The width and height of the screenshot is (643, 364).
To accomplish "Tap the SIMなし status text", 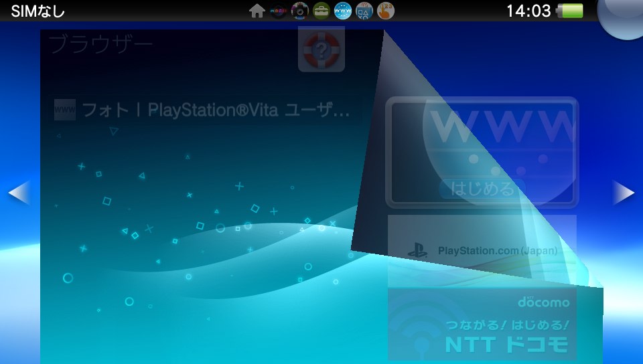I will coord(38,11).
